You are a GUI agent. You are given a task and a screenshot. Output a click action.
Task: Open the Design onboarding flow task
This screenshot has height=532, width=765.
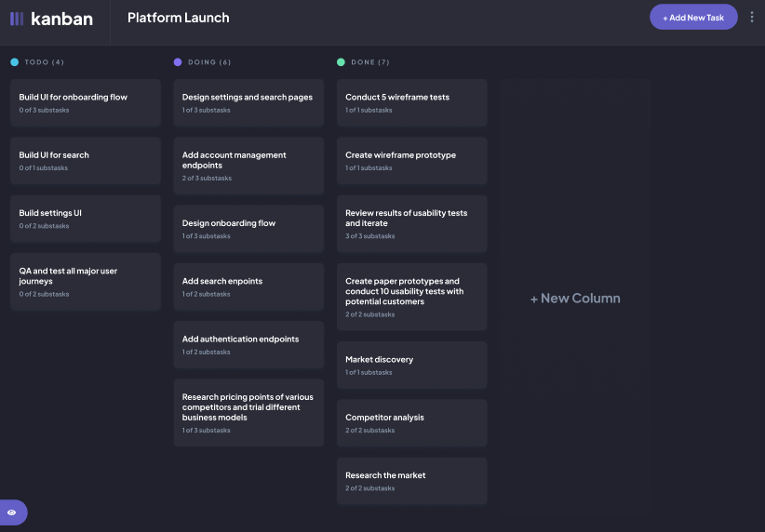pyautogui.click(x=248, y=229)
